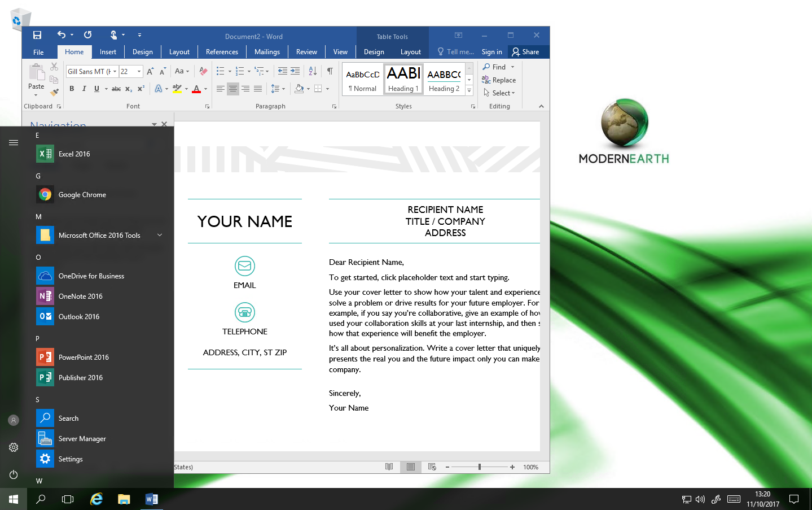Toggle Center alignment

pyautogui.click(x=233, y=89)
